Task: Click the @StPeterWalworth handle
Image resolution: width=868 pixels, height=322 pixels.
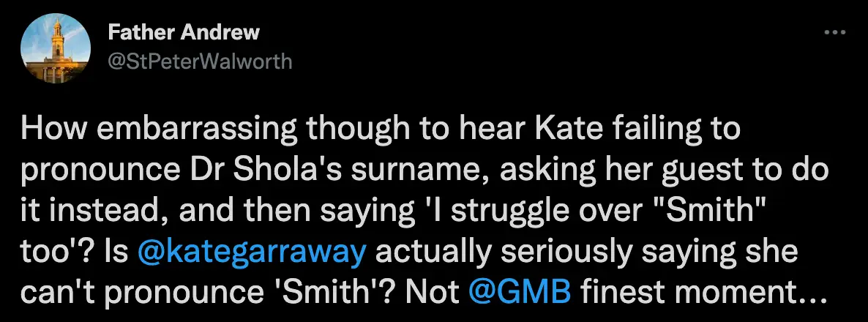Action: click(x=199, y=61)
